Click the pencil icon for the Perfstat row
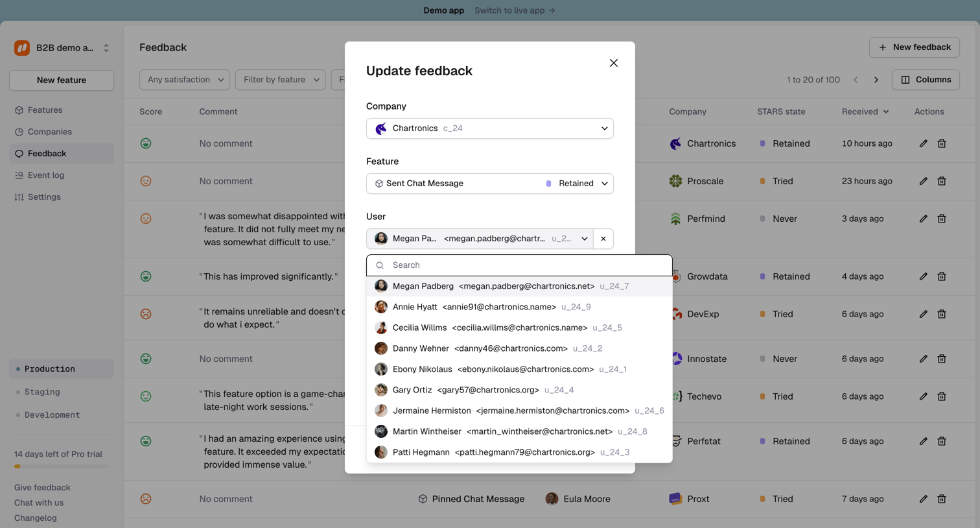This screenshot has width=980, height=528. [923, 441]
